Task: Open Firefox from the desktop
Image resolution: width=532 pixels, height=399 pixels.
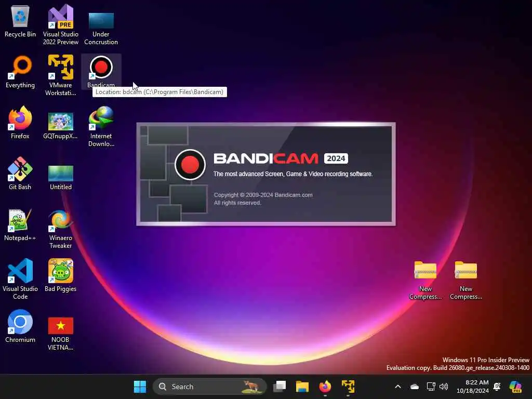Action: point(20,123)
